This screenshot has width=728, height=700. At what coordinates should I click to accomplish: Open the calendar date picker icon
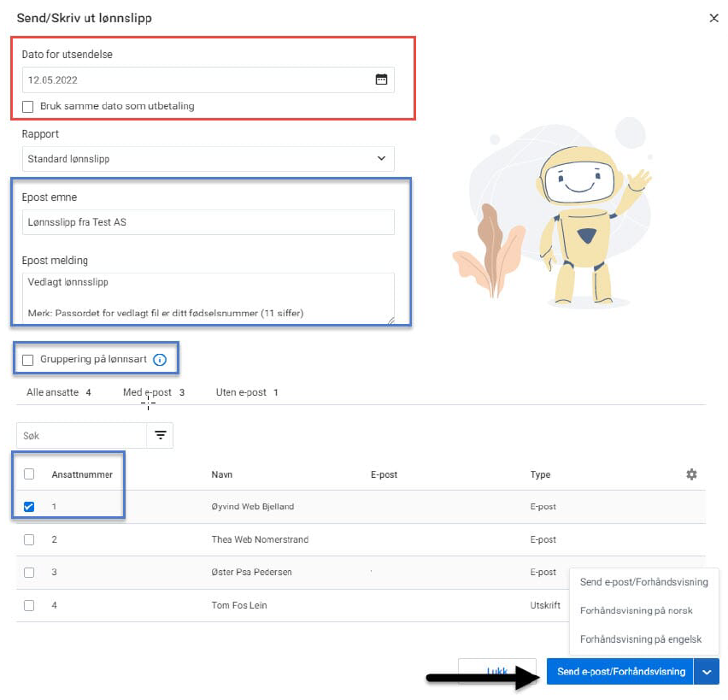(381, 79)
